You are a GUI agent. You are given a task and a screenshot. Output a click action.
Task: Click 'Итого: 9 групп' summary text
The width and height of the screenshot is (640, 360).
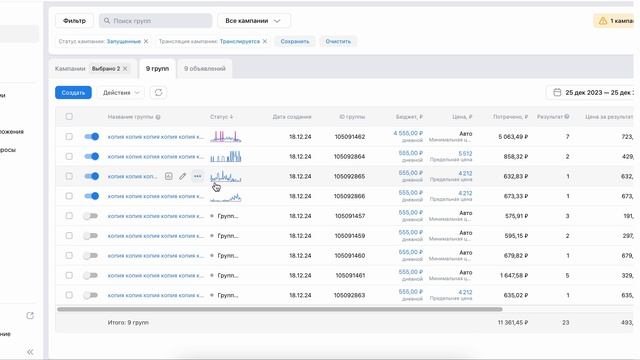pyautogui.click(x=128, y=322)
